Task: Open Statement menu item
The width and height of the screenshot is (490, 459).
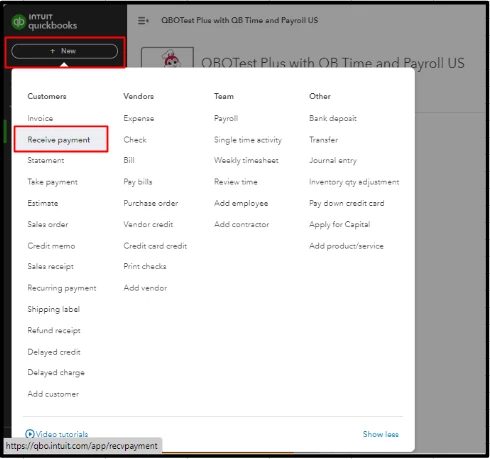Action: click(x=46, y=160)
